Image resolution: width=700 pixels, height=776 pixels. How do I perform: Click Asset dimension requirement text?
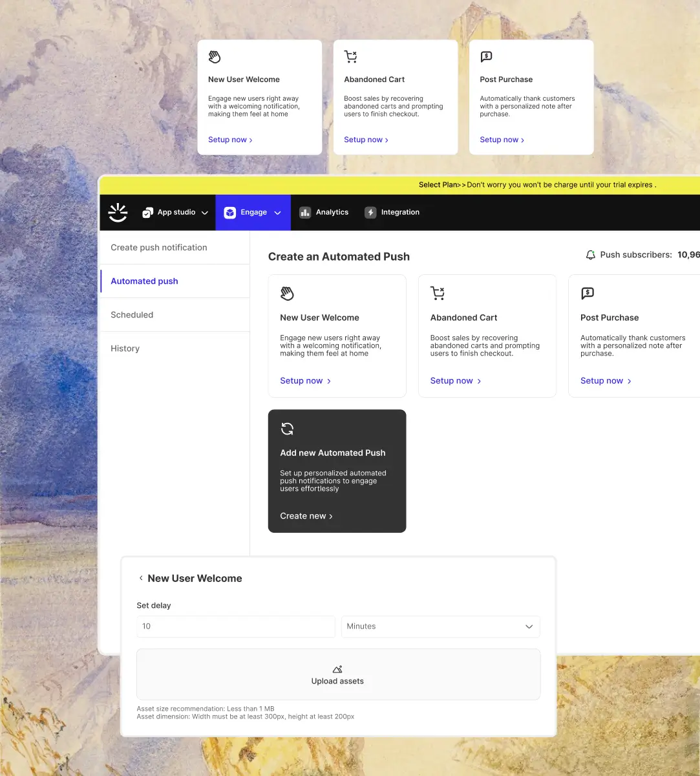(246, 717)
